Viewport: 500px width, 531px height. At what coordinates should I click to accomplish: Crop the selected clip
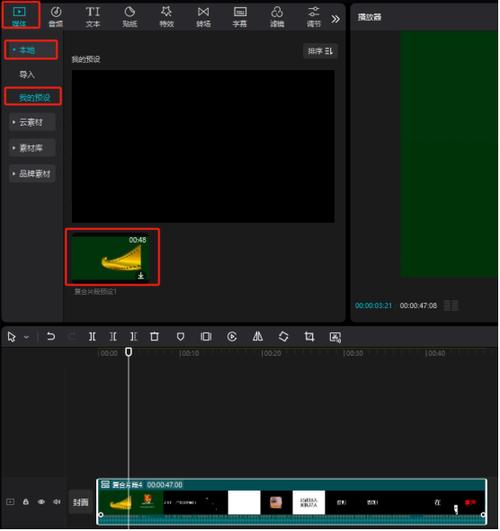point(309,337)
